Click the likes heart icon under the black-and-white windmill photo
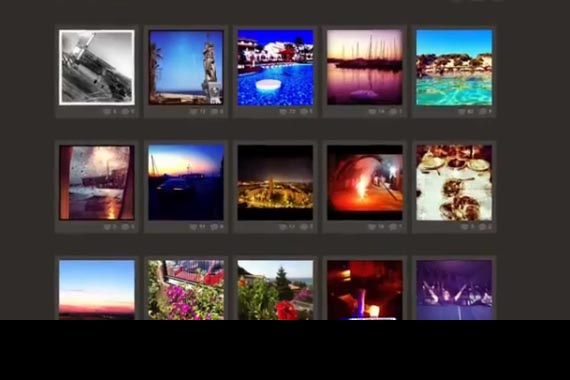Viewport: 570px width, 380px height. tap(107, 112)
